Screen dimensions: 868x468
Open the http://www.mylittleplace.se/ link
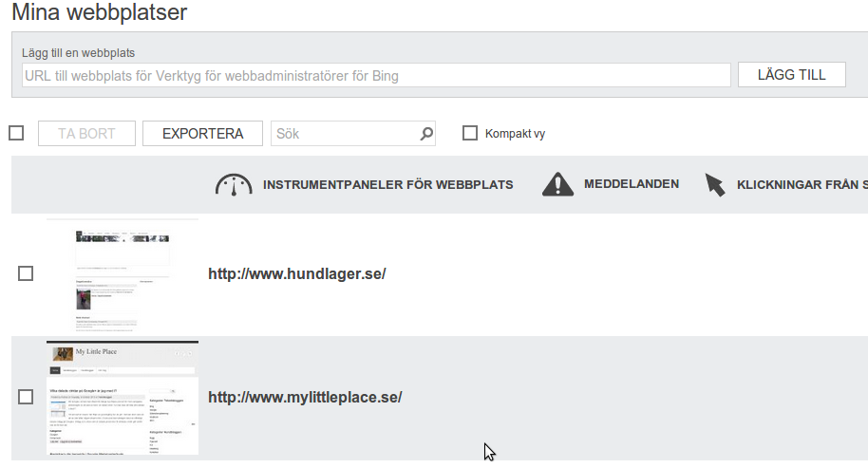click(x=305, y=398)
